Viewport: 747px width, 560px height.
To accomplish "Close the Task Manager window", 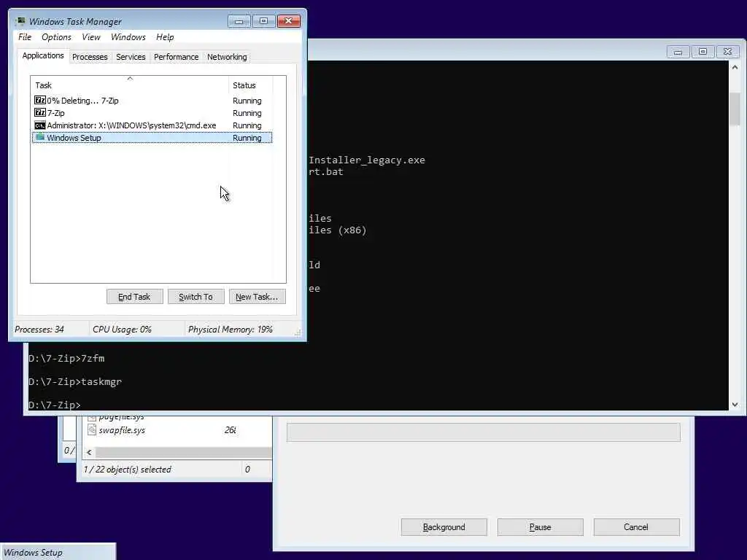I will [289, 21].
